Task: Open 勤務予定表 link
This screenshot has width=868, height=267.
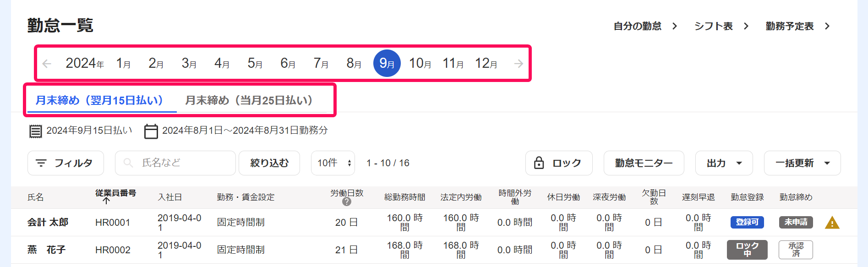Action: point(797,26)
